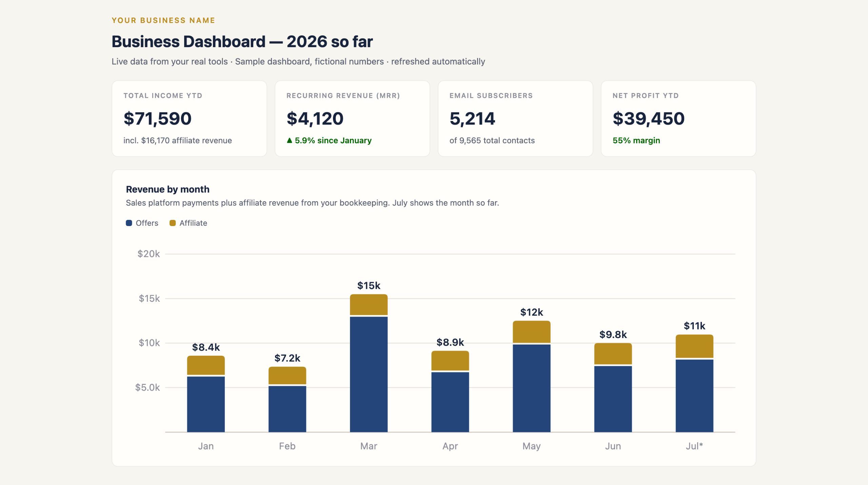Click the $20k y-axis label
The width and height of the screenshot is (868, 485).
coord(149,254)
